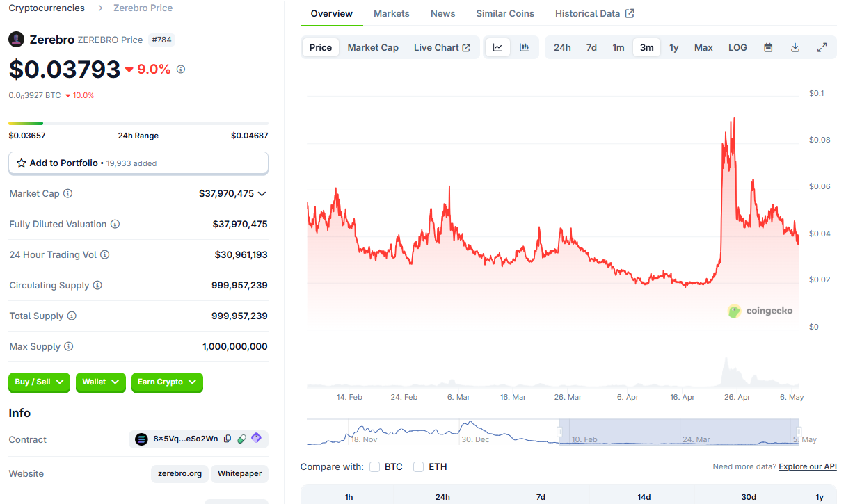Show Market Cap info tooltip icon
The width and height of the screenshot is (846, 504).
[x=68, y=193]
